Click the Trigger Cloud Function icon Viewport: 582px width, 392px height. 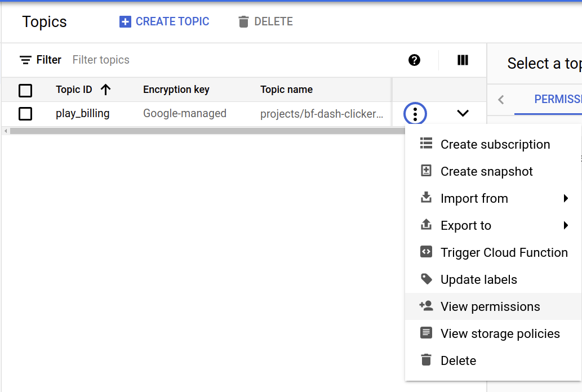tap(426, 252)
